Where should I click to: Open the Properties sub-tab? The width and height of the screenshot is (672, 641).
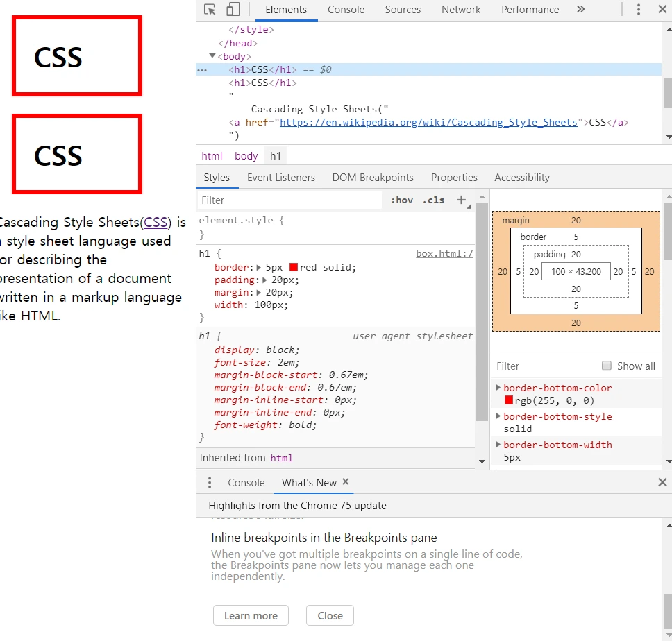point(454,178)
